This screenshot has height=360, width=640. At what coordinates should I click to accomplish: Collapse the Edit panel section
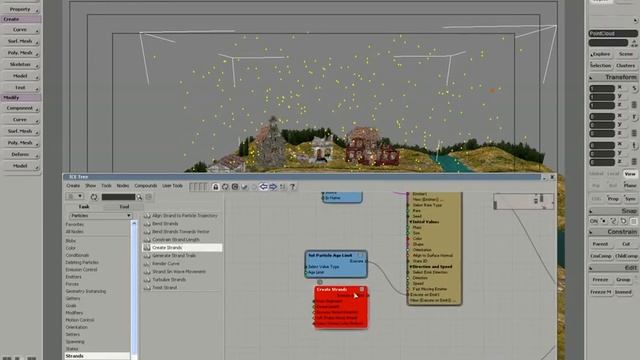(x=591, y=268)
